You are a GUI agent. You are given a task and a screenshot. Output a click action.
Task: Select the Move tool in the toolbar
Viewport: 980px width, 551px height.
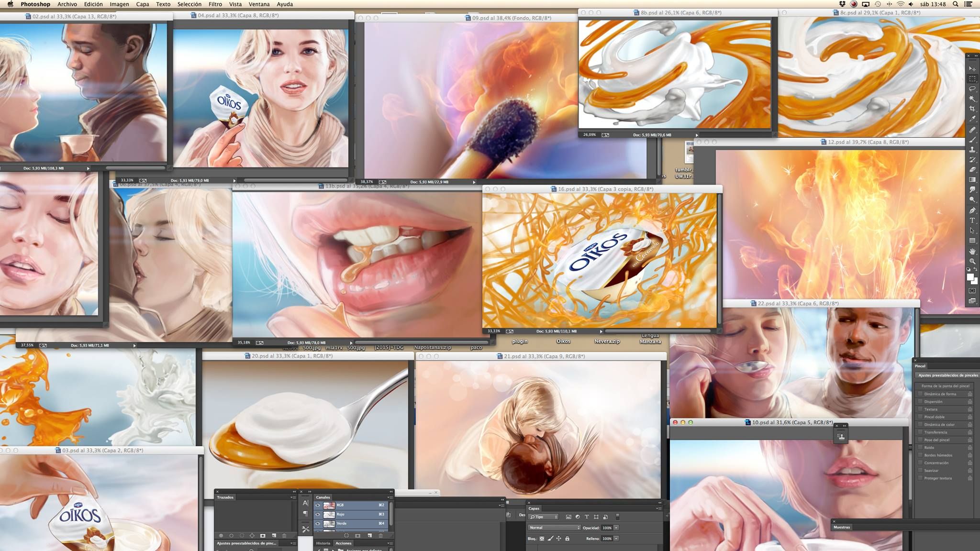pyautogui.click(x=972, y=68)
